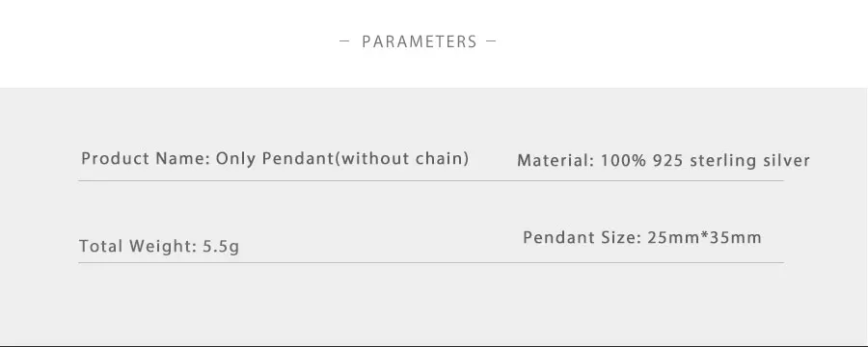The width and height of the screenshot is (868, 347).
Task: Click the dash left of PARAMETERS
Action: (344, 40)
